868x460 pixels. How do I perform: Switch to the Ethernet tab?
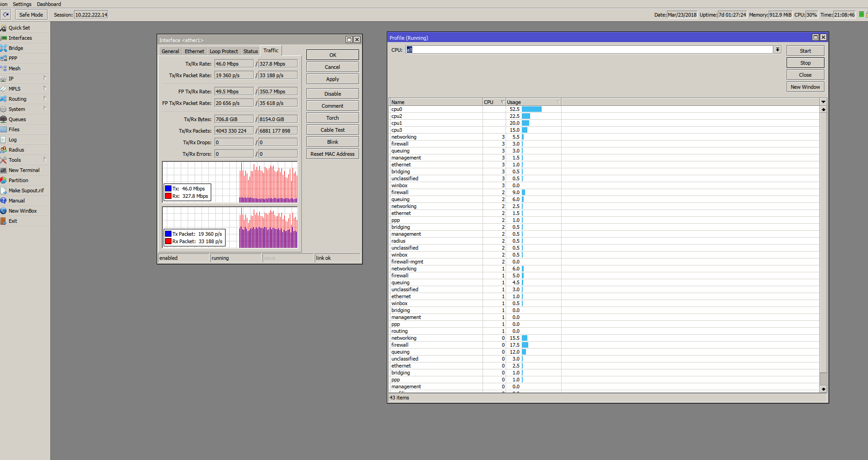(x=194, y=51)
